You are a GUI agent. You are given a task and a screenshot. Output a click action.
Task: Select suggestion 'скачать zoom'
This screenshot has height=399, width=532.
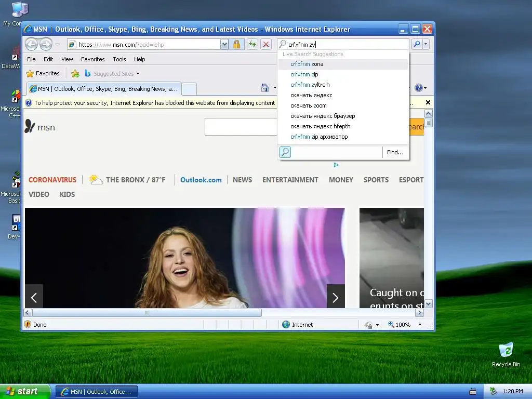tap(343, 105)
